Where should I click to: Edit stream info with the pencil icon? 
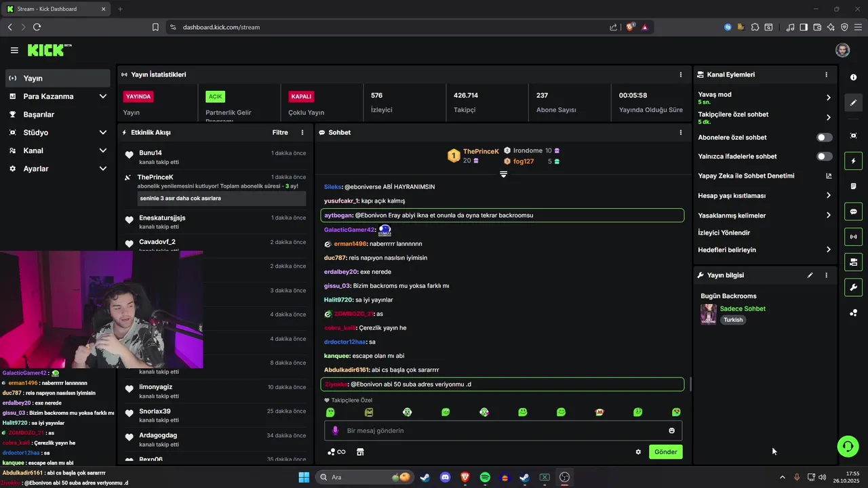coord(810,275)
